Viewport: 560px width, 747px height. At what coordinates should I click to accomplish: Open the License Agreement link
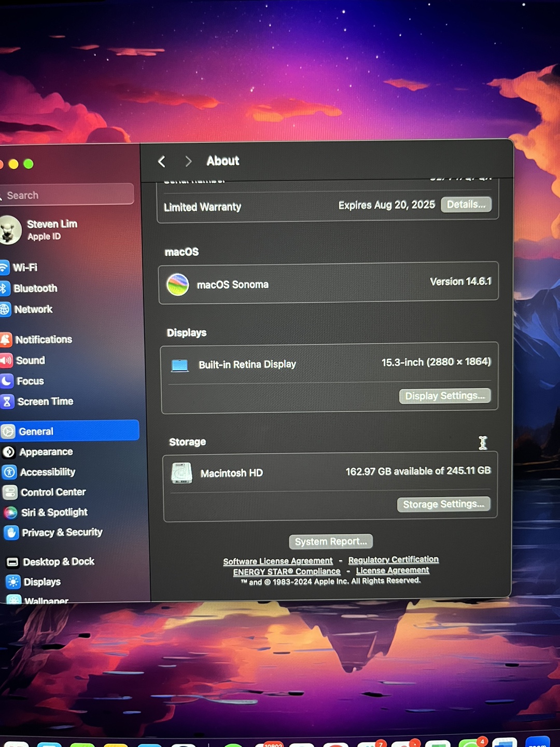pos(393,571)
